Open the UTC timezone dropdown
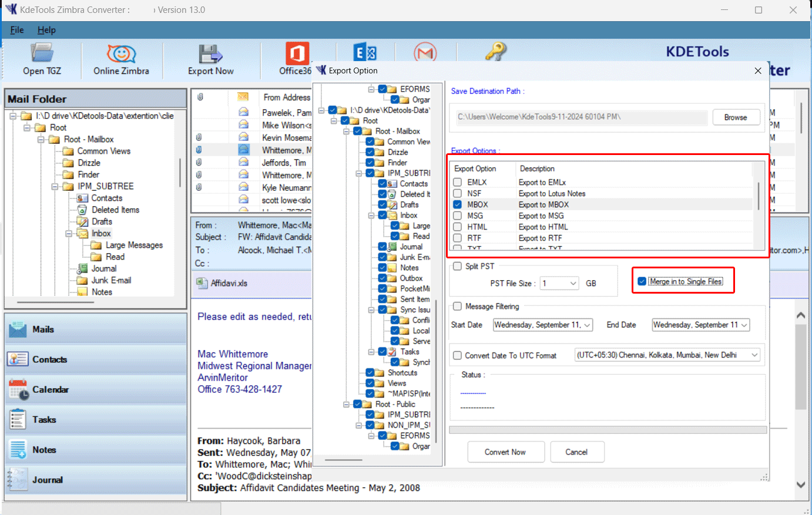This screenshot has width=812, height=515. (x=754, y=355)
